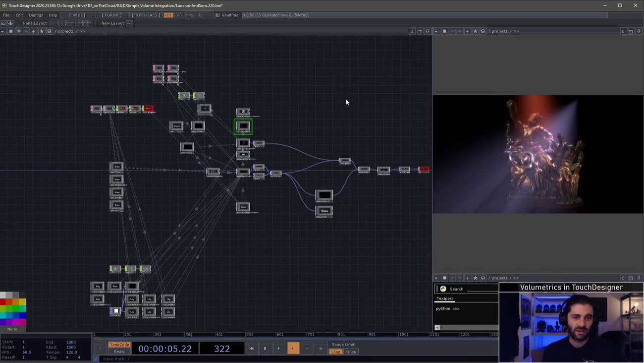Toggle the Realtime checkbox
The width and height of the screenshot is (644, 363).
217,15
